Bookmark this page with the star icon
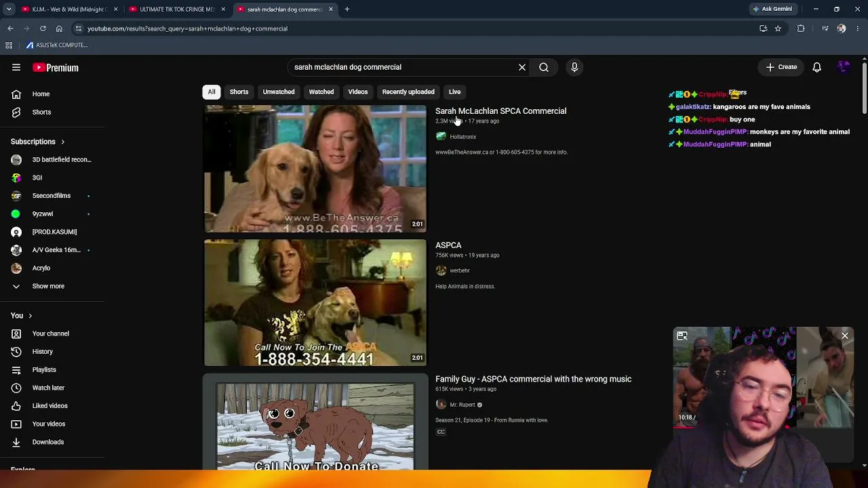The image size is (868, 488). [x=778, y=28]
